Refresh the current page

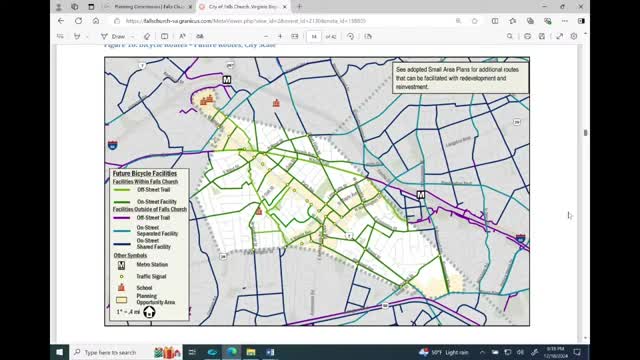tap(78, 21)
